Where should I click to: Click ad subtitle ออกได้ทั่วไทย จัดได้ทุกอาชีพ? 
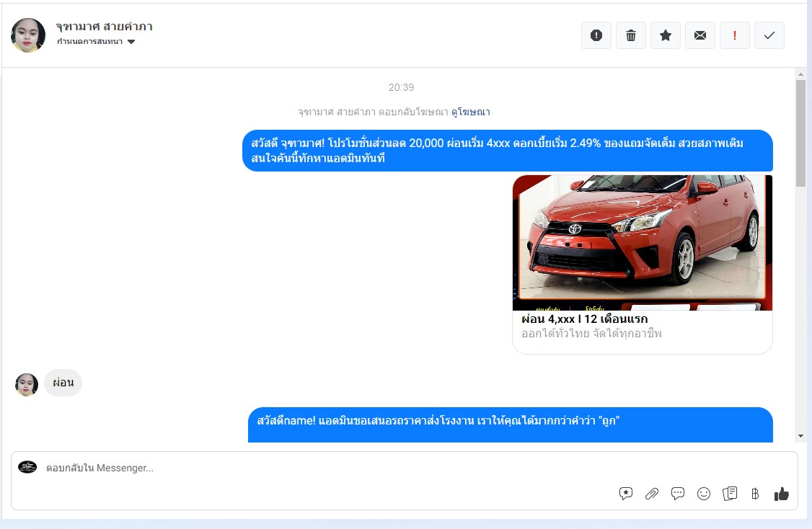591,334
